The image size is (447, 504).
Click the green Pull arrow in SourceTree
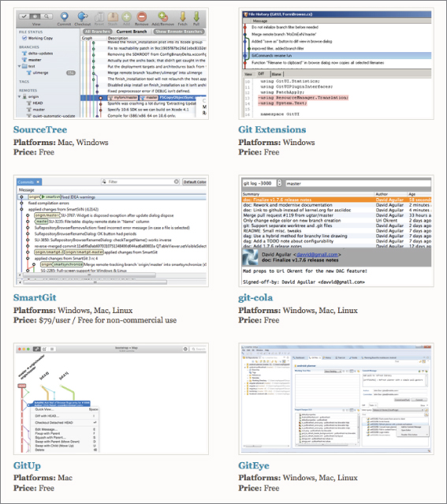coord(196,17)
